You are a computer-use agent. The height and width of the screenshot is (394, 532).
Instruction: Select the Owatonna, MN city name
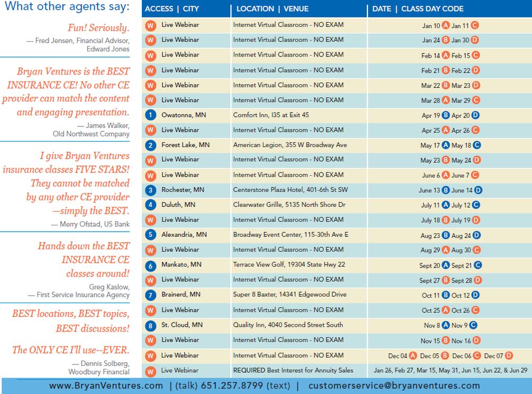[x=184, y=115]
